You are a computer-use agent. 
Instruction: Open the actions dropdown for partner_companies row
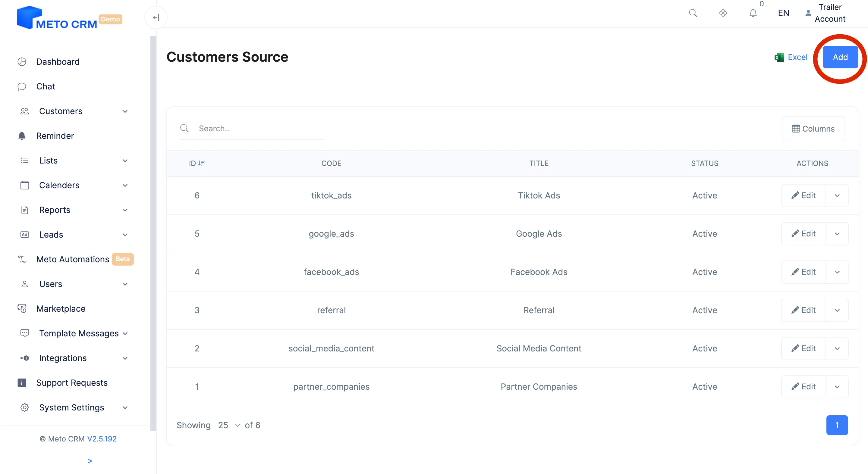837,386
